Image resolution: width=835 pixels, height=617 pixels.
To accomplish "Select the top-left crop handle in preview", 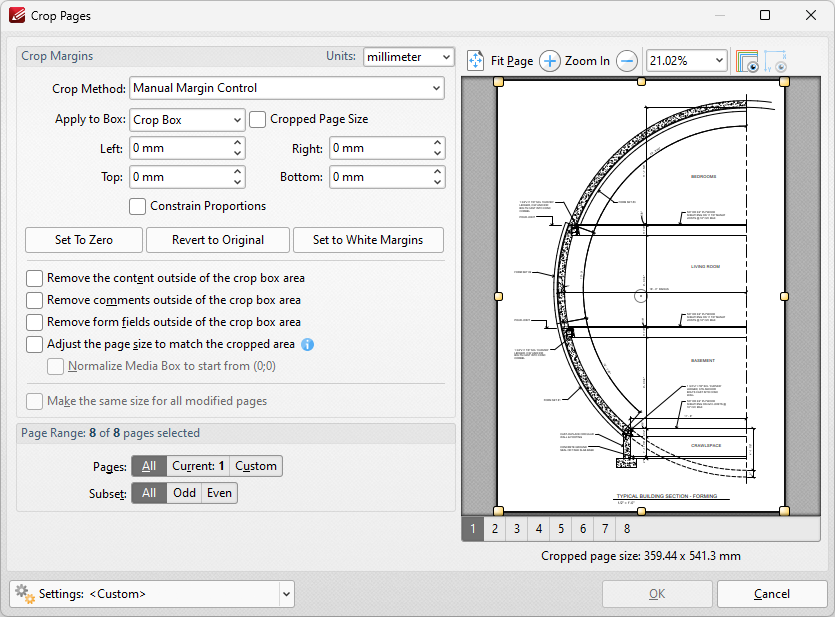I will coord(498,81).
